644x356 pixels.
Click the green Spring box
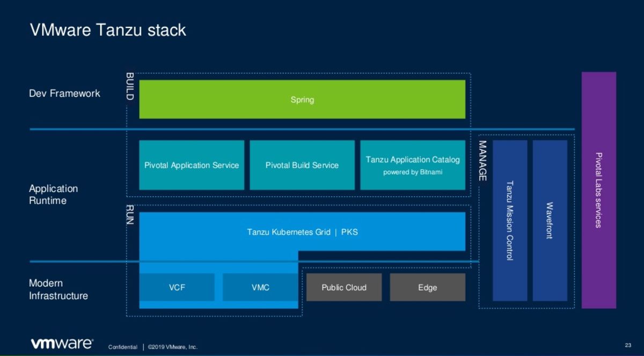tap(302, 99)
